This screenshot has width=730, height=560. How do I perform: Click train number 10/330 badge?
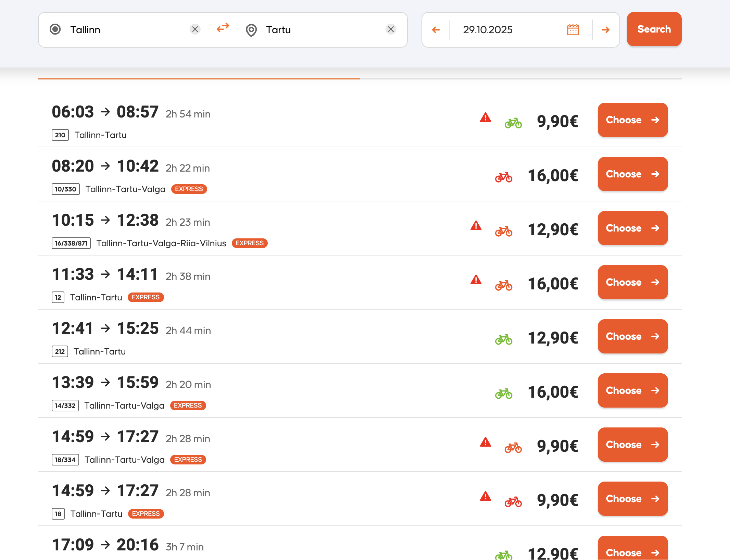point(66,189)
